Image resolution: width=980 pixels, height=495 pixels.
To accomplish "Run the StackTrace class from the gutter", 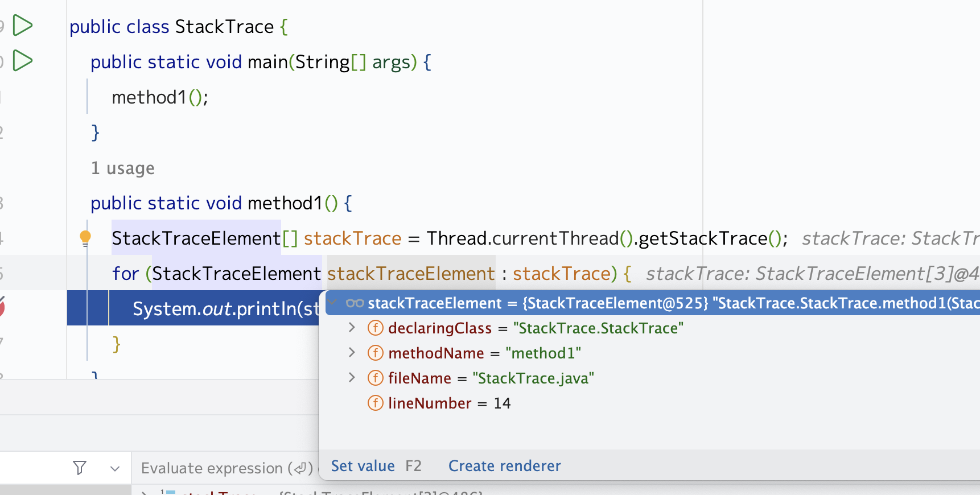I will click(23, 26).
